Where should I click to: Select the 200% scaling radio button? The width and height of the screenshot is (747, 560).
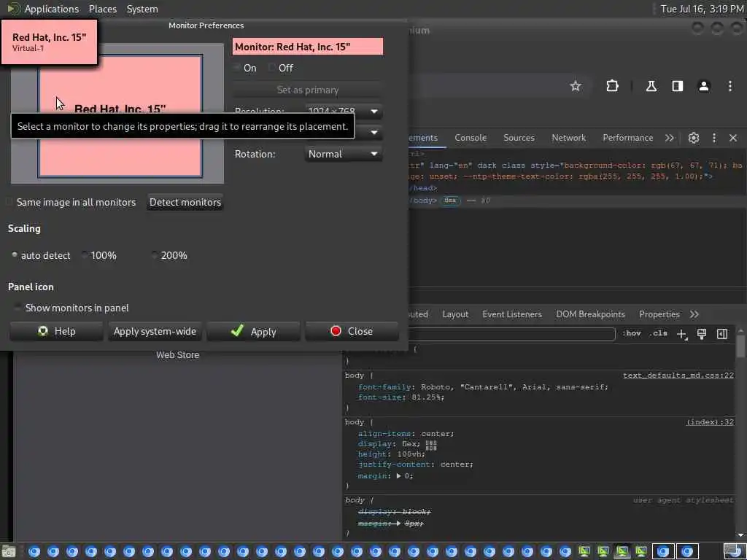click(x=155, y=255)
